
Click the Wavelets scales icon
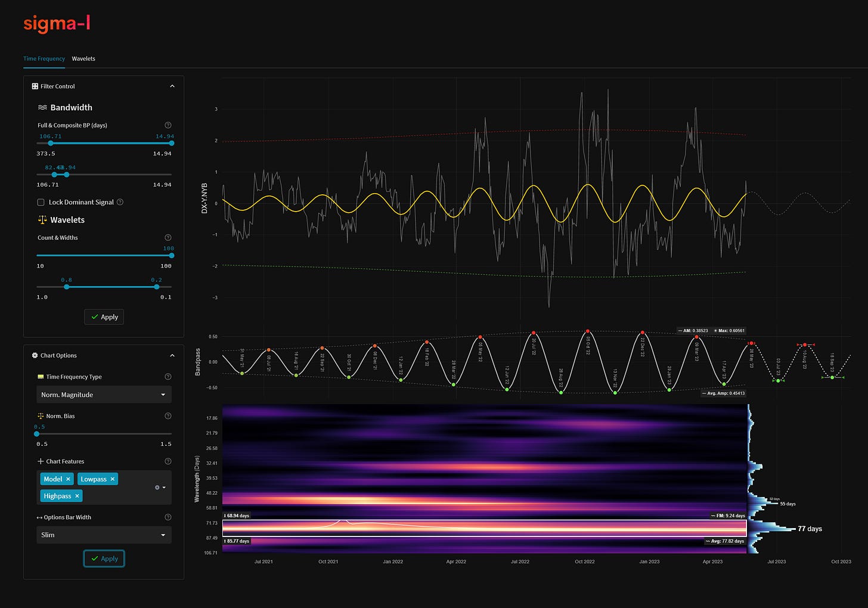point(42,220)
